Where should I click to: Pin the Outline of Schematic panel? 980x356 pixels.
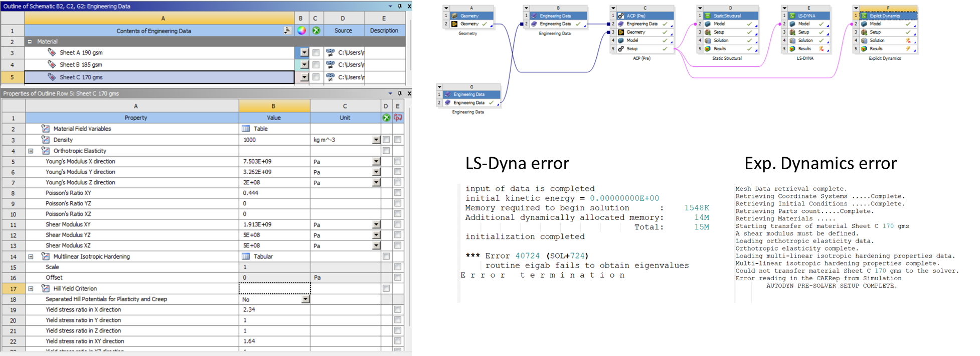[400, 6]
